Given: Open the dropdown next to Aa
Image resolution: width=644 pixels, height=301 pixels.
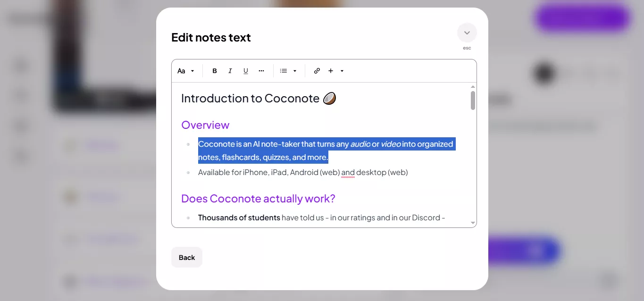Looking at the screenshot, I should pyautogui.click(x=192, y=71).
